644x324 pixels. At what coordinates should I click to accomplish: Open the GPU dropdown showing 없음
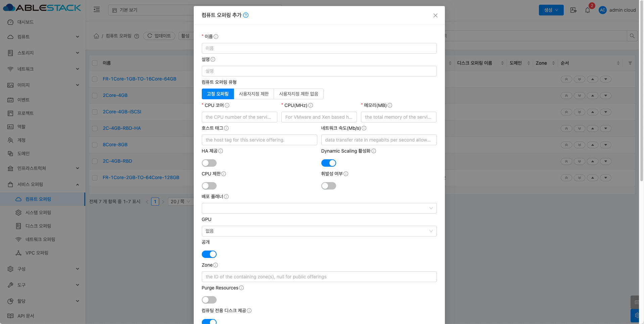coord(319,231)
